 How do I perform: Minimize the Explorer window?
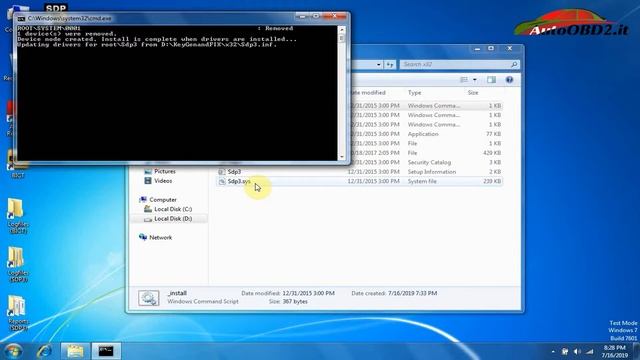[477, 49]
